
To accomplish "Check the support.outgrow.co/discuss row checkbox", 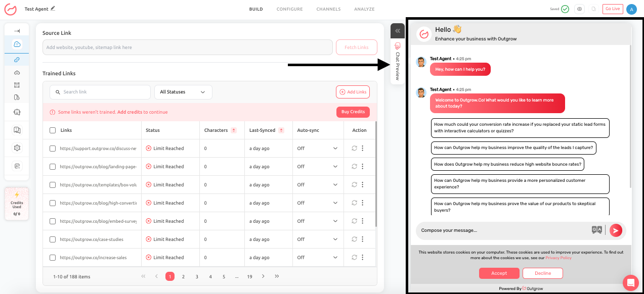I will (53, 149).
